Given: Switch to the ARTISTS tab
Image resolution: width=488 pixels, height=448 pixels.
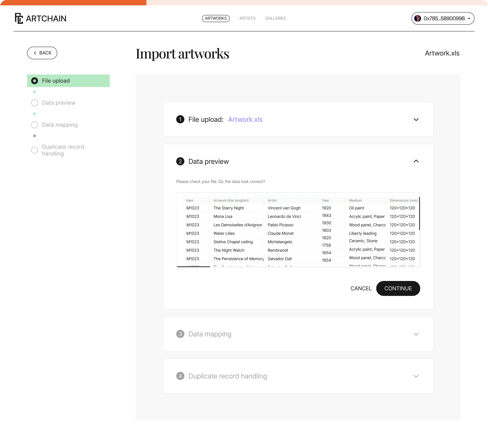Looking at the screenshot, I should tap(247, 18).
